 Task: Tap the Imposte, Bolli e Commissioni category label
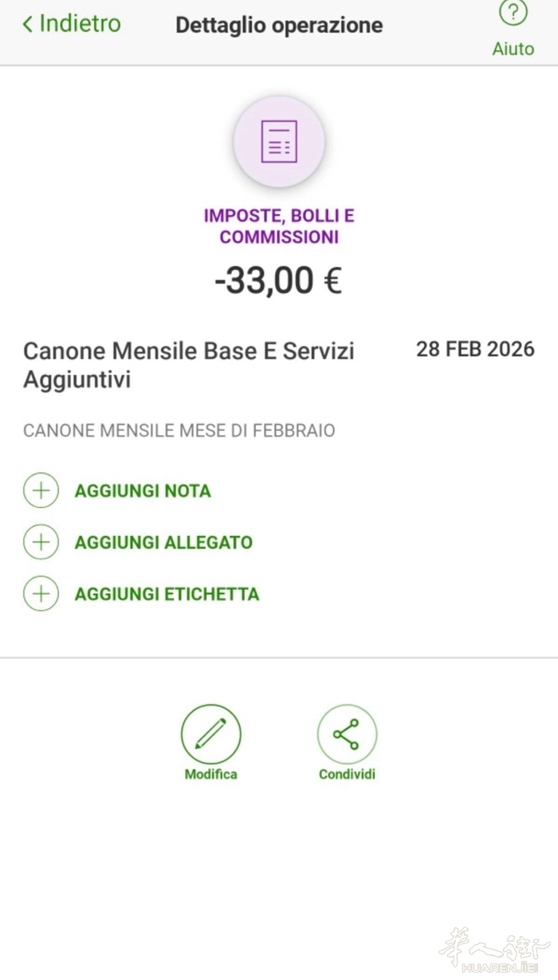(279, 226)
